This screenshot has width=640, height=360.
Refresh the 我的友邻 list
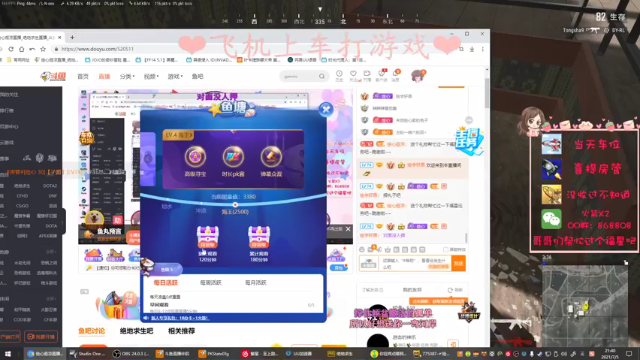[455, 290]
